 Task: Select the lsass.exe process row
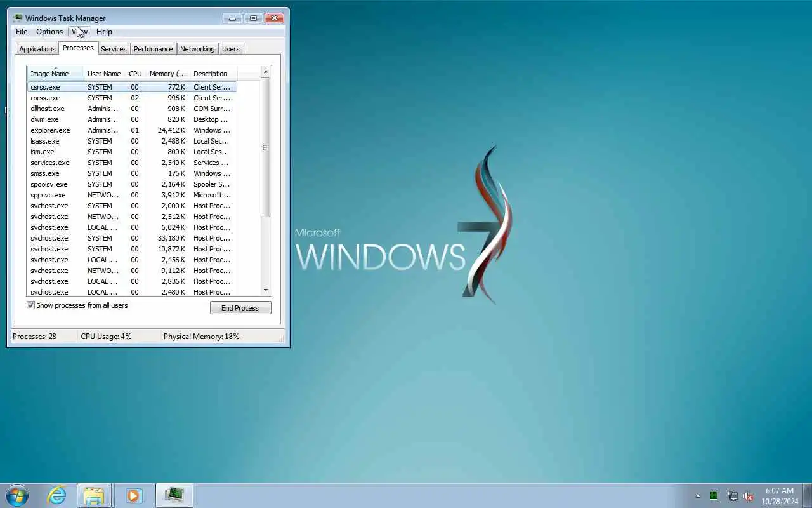pyautogui.click(x=132, y=141)
